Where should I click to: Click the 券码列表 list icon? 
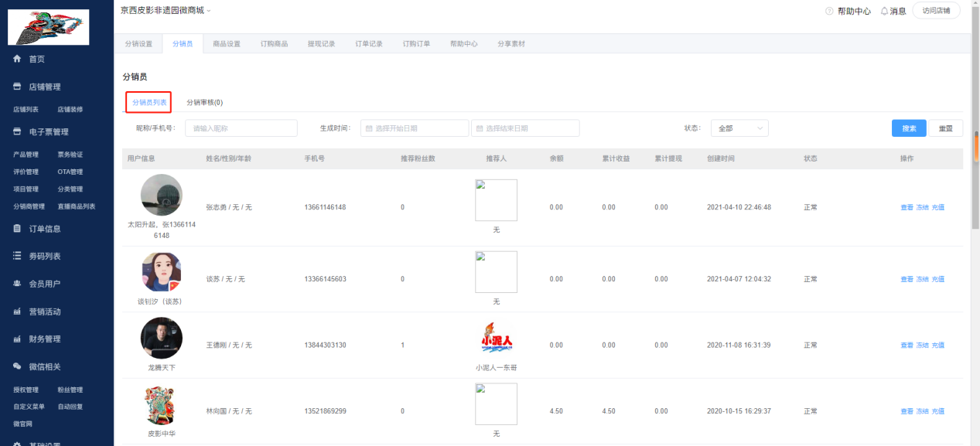pyautogui.click(x=17, y=256)
